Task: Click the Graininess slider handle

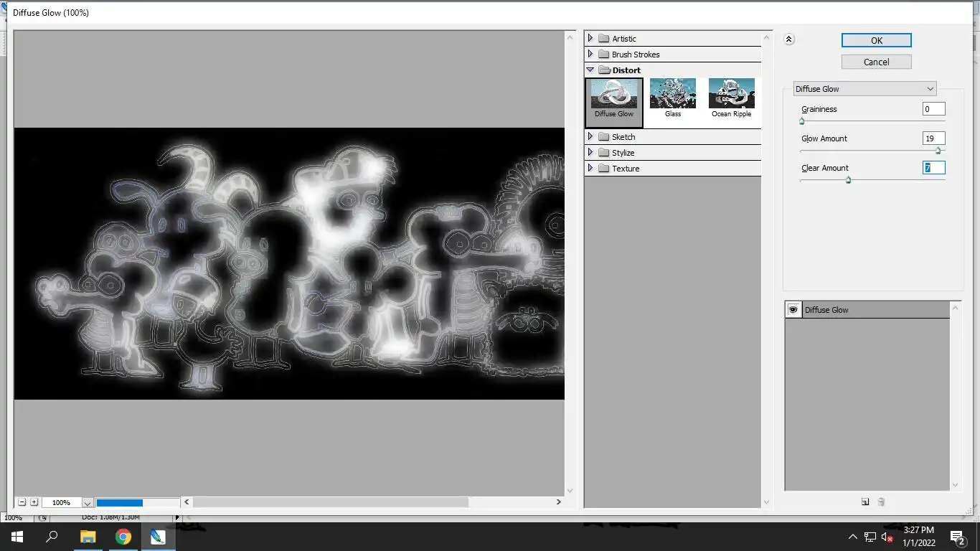Action: (802, 121)
